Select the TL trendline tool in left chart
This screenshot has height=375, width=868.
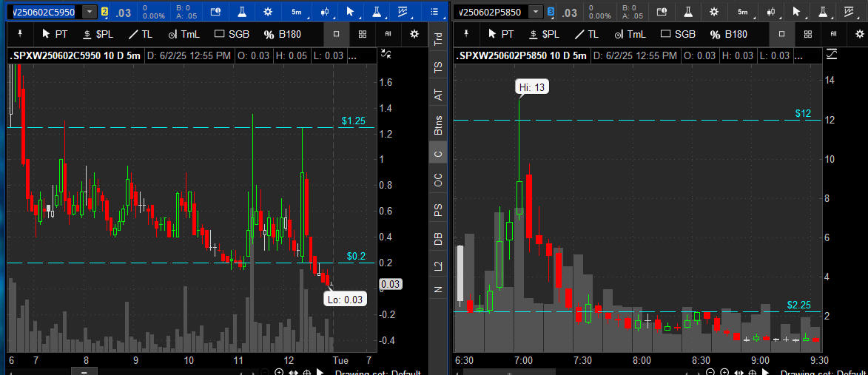point(139,34)
